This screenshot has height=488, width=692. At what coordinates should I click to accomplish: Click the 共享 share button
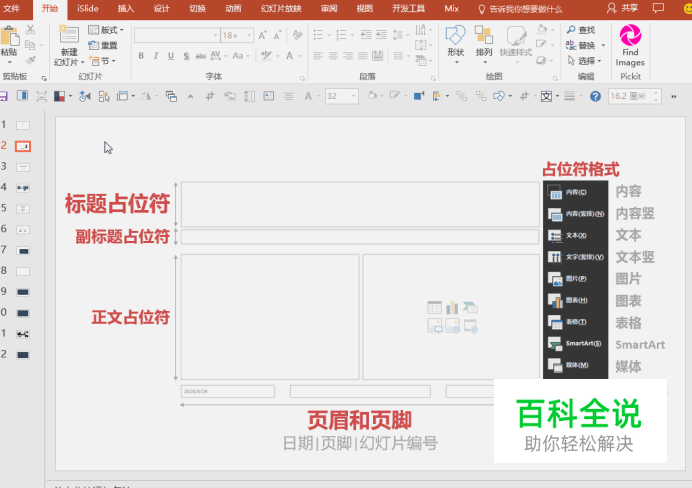[623, 8]
